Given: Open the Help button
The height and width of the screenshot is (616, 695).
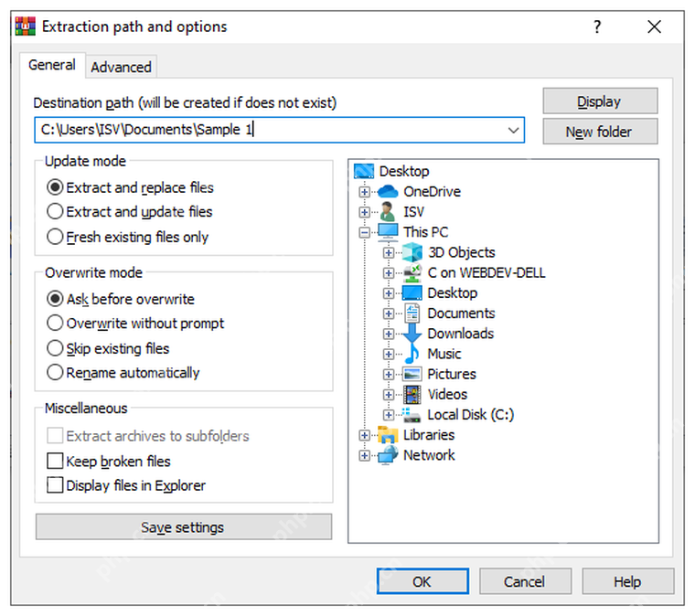Looking at the screenshot, I should 627,581.
